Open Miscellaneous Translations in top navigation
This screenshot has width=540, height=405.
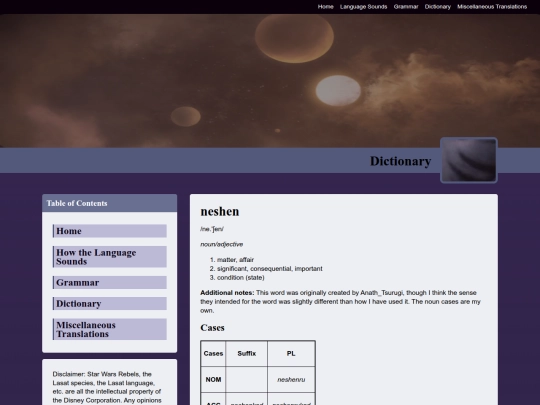click(x=492, y=7)
